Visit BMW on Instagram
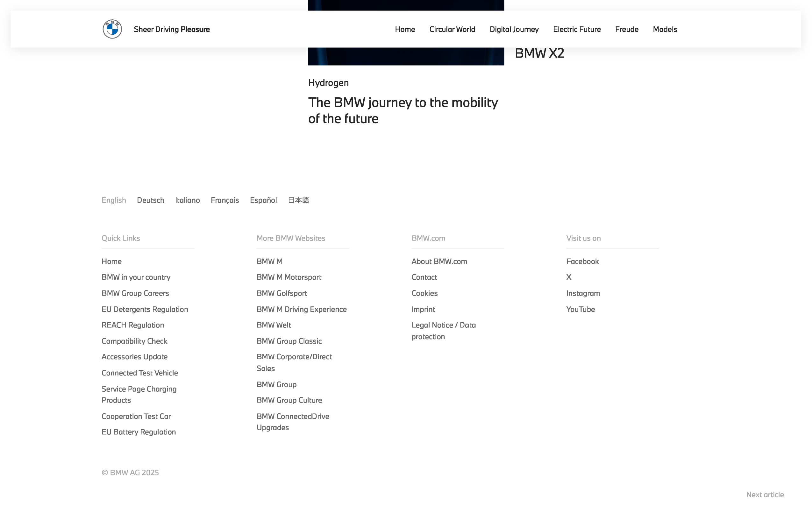 (x=583, y=293)
